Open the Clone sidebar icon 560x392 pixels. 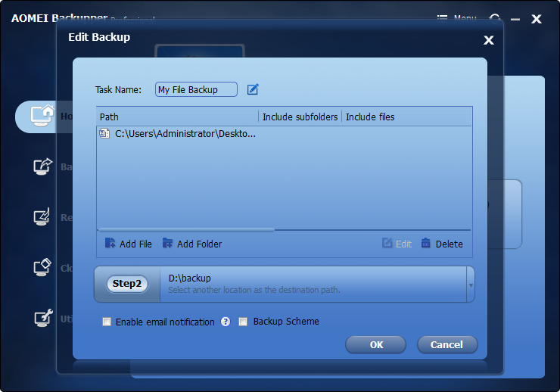tap(42, 268)
